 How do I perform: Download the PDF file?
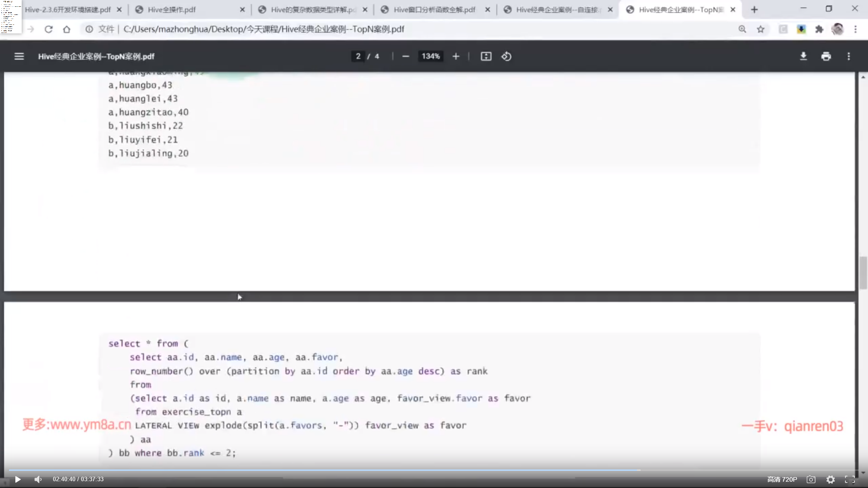[x=803, y=56]
